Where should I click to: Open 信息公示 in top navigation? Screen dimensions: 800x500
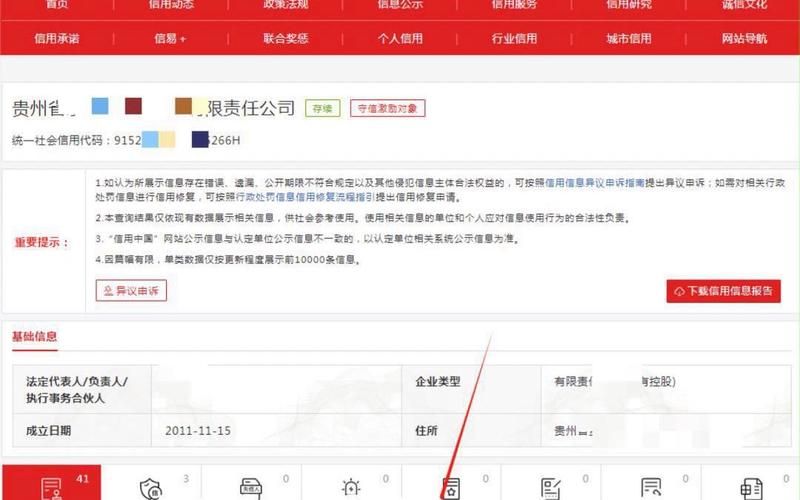tap(400, 5)
